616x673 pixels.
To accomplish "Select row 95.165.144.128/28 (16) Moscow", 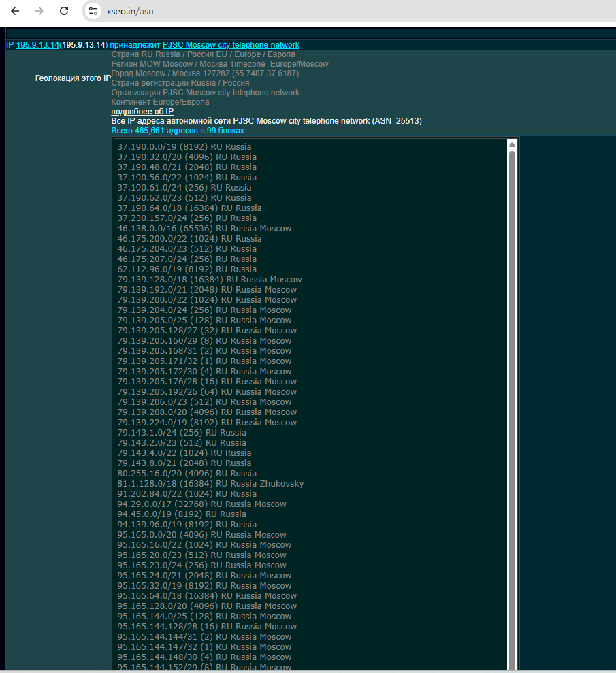I will point(208,627).
